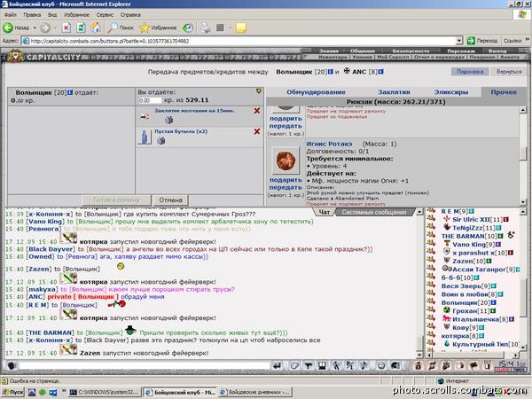Image resolution: width=532 pixels, height=399 pixels.
Task: Switch to Бойцовские дневники taskbar window
Action: (x=254, y=392)
